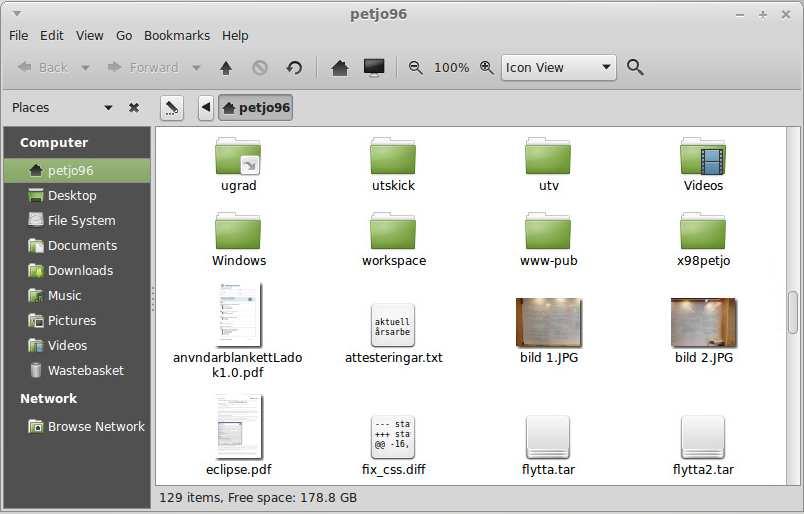Screen dimensions: 804x514
Task: Select eclipse.pdf file
Action: coord(238,435)
